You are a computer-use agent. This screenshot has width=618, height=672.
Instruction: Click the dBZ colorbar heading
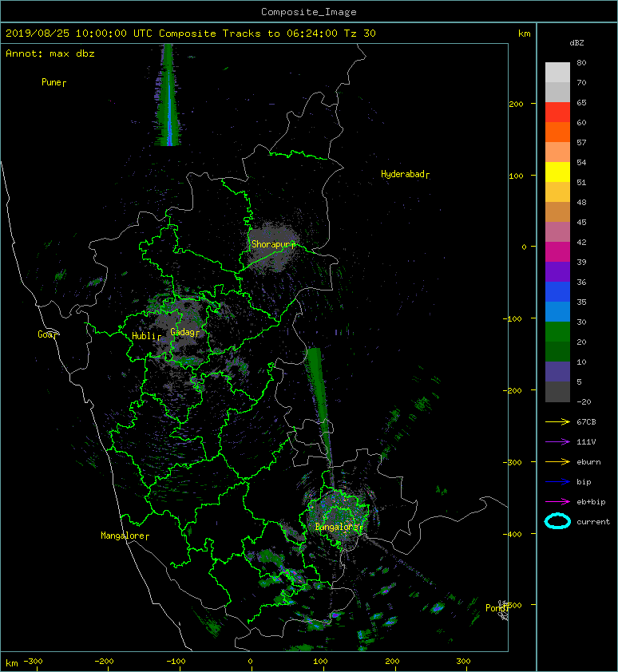pos(576,43)
